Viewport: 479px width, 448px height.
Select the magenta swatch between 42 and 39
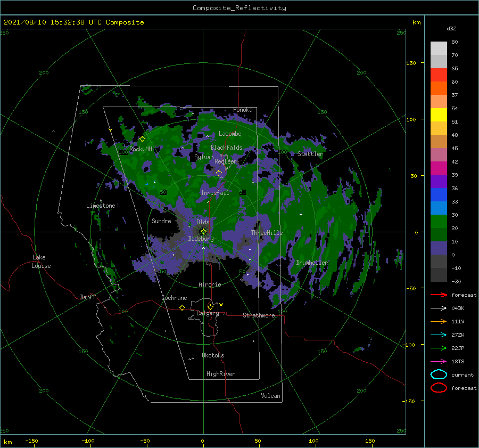point(439,168)
